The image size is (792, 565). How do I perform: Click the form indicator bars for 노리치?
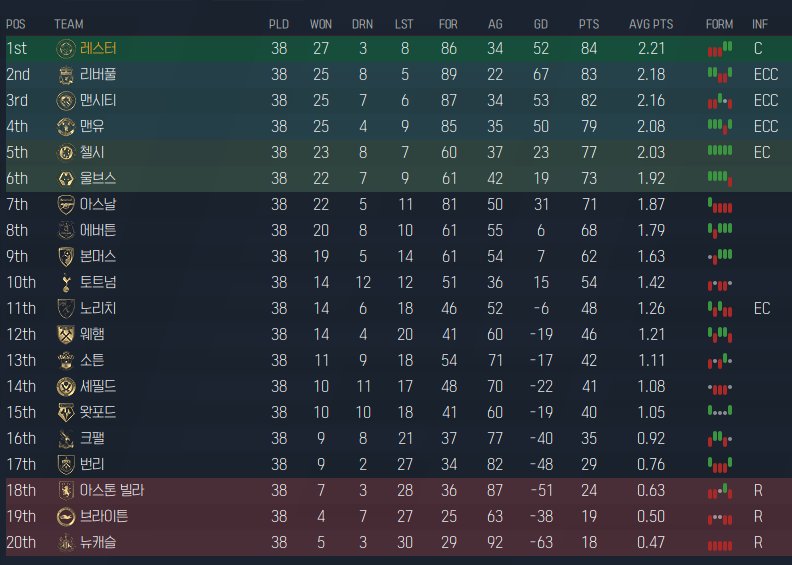click(x=719, y=308)
